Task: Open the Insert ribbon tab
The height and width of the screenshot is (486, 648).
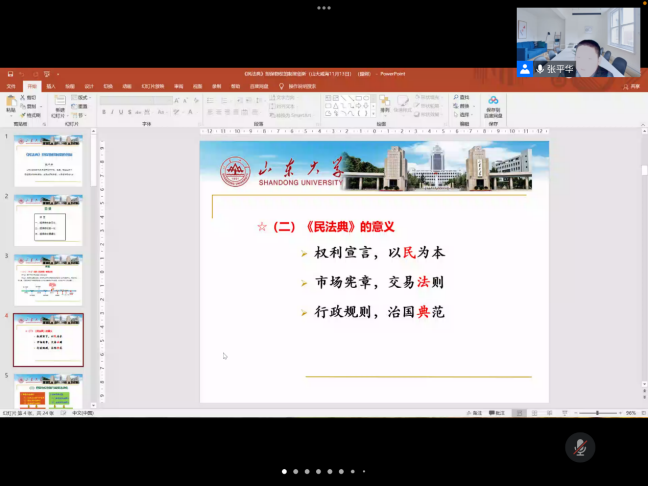Action: (x=49, y=86)
